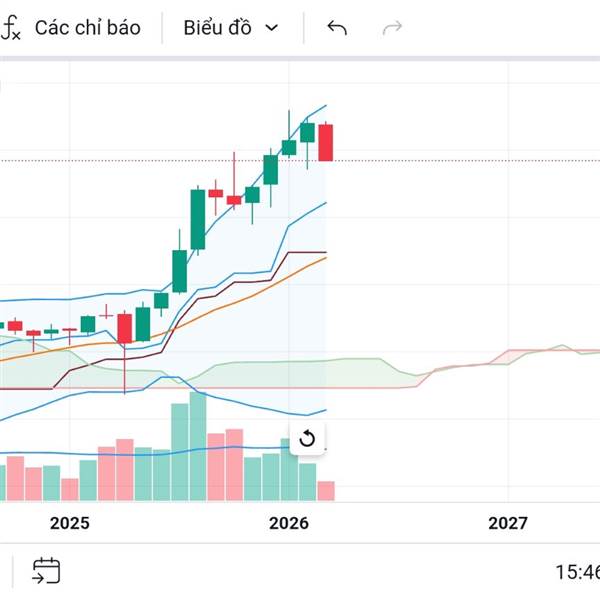Click the 2027 label on time axis
Viewport: 600px width, 600px height.
(x=507, y=523)
